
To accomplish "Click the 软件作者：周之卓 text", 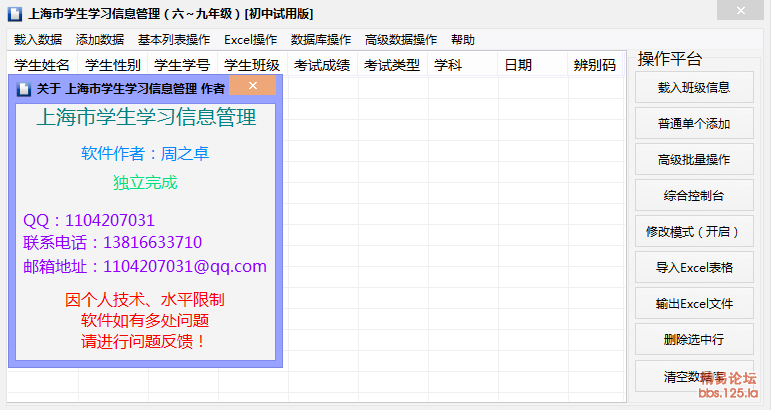I will [x=145, y=154].
